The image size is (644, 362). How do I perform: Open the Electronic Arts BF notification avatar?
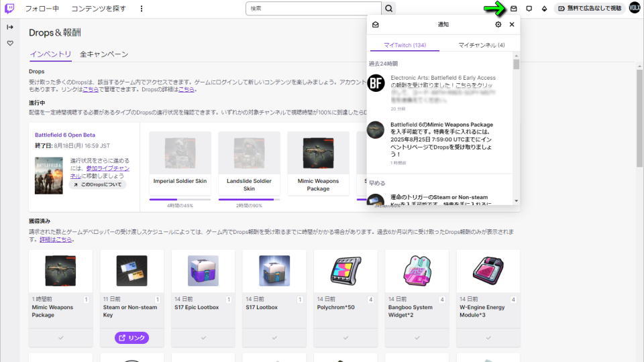coord(376,83)
